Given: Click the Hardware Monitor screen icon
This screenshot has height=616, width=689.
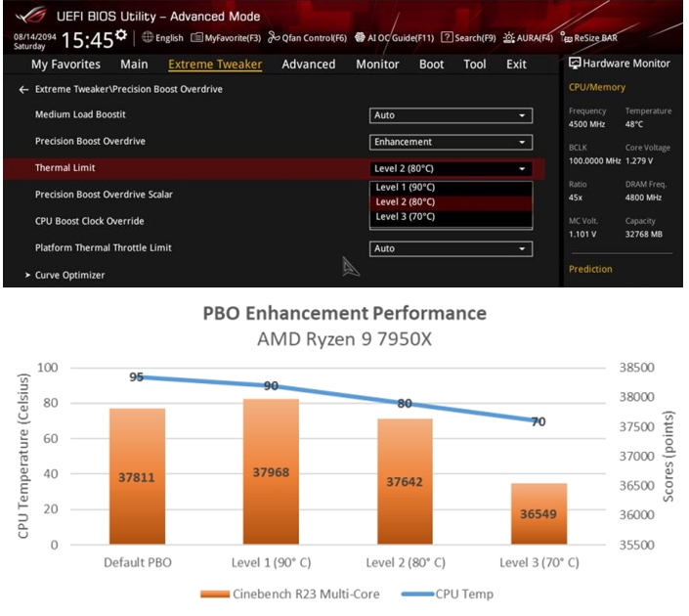Looking at the screenshot, I should pyautogui.click(x=575, y=64).
